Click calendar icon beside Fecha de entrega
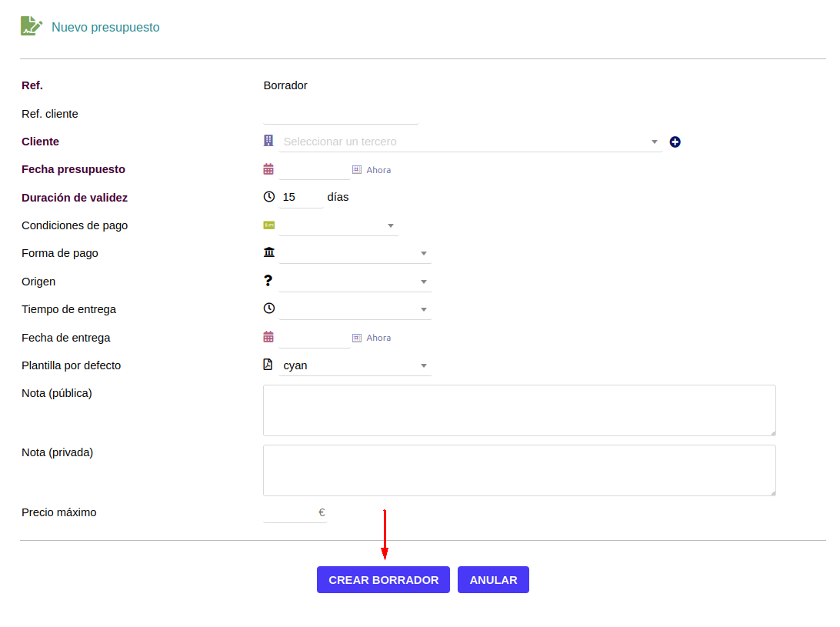840x627 pixels. [268, 337]
